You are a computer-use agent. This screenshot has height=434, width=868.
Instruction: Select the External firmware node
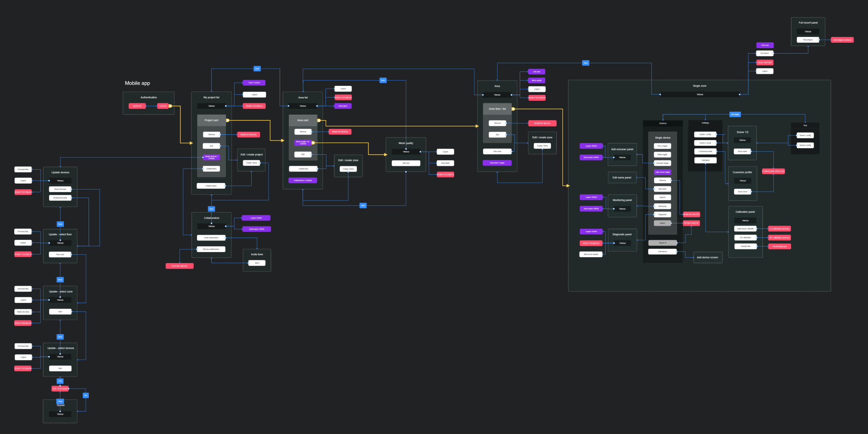coord(60,198)
